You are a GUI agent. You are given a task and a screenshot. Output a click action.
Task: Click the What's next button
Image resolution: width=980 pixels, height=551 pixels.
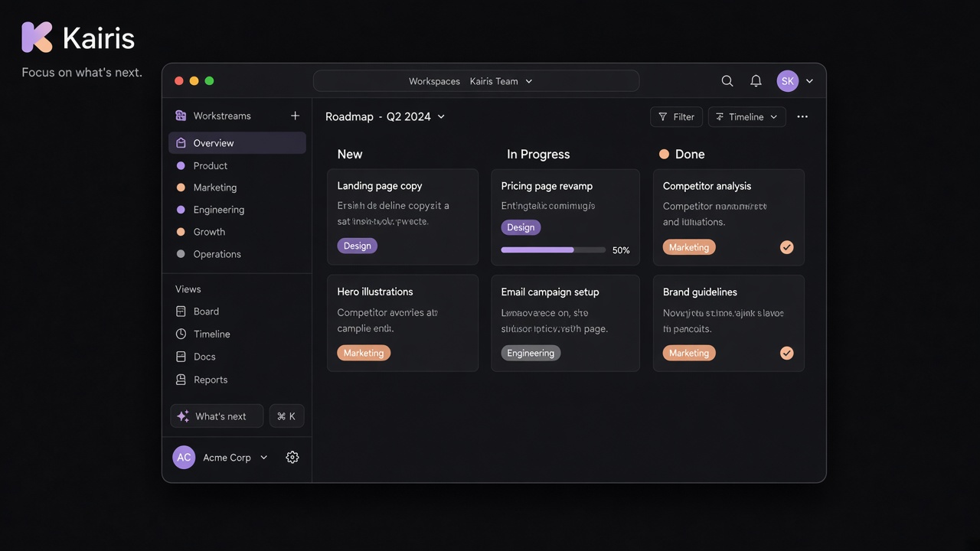pyautogui.click(x=217, y=416)
